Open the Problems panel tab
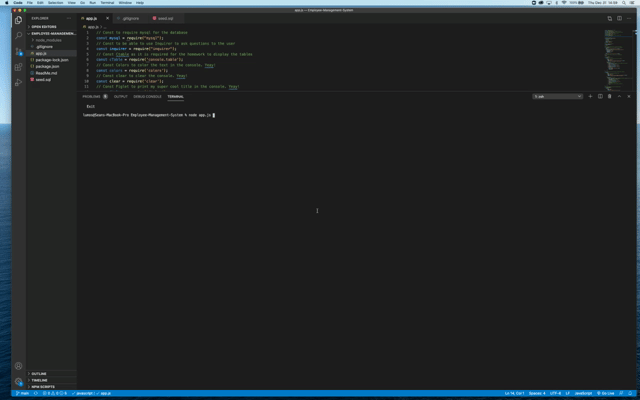 point(95,97)
